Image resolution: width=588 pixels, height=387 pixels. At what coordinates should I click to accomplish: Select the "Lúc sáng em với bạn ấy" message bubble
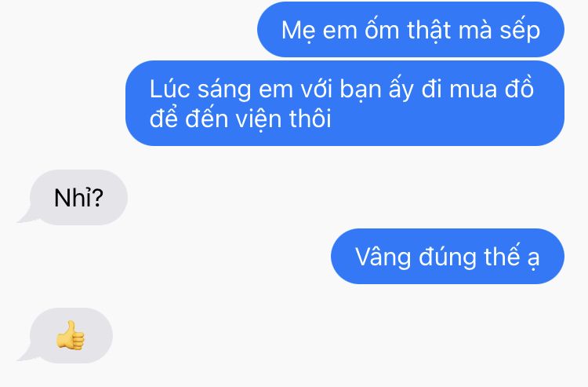point(345,103)
